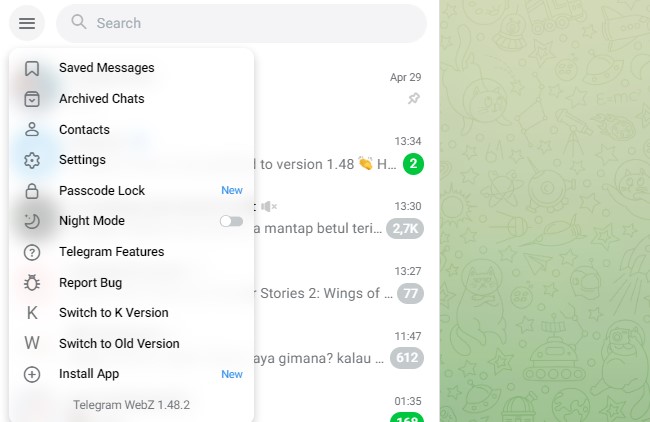Toggle the Night Mode switch
Image resolution: width=650 pixels, height=422 pixels.
(231, 221)
